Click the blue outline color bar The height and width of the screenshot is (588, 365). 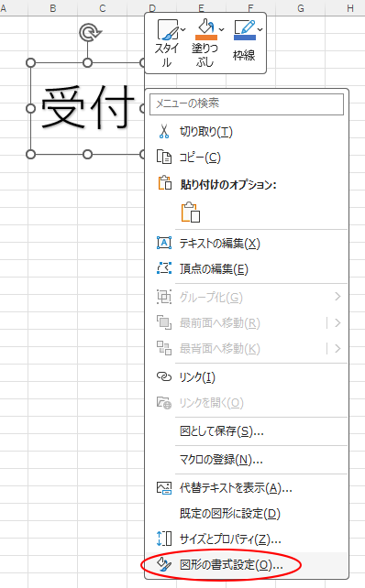point(245,38)
